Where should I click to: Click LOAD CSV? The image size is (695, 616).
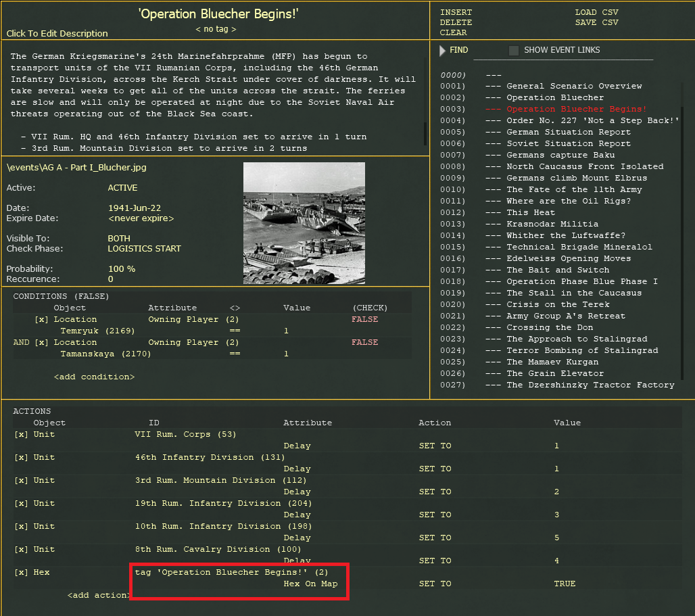[x=596, y=12]
